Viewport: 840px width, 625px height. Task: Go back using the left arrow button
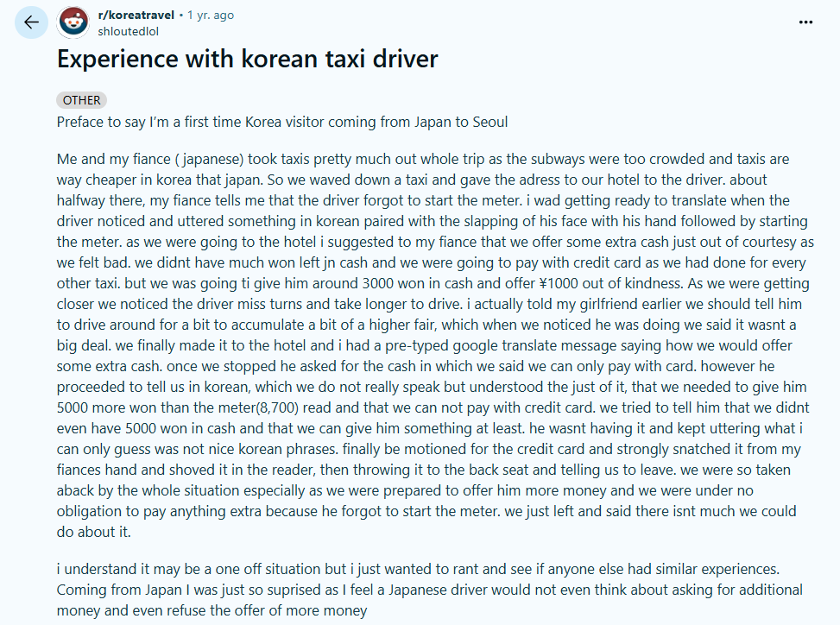click(x=31, y=22)
